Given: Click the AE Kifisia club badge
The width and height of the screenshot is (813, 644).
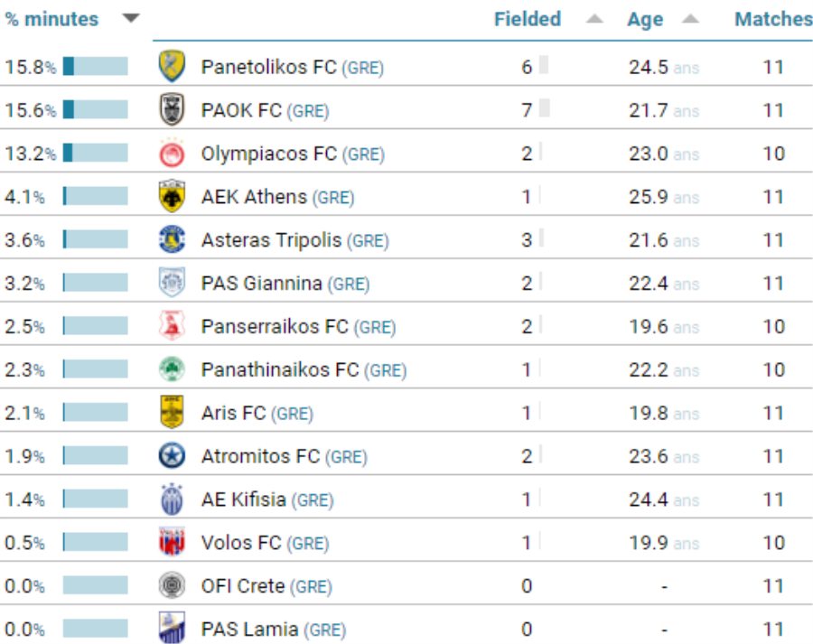Looking at the screenshot, I should [172, 499].
